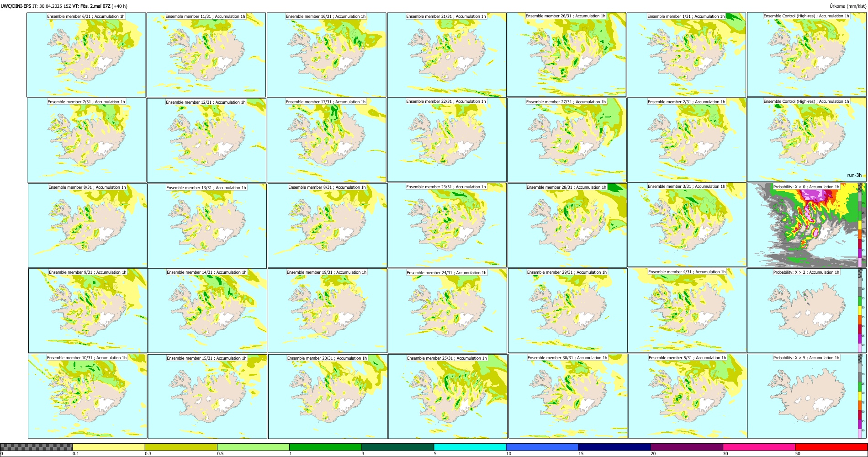
Task: Open the Ensemble member 7/31 map
Action: 87,140
